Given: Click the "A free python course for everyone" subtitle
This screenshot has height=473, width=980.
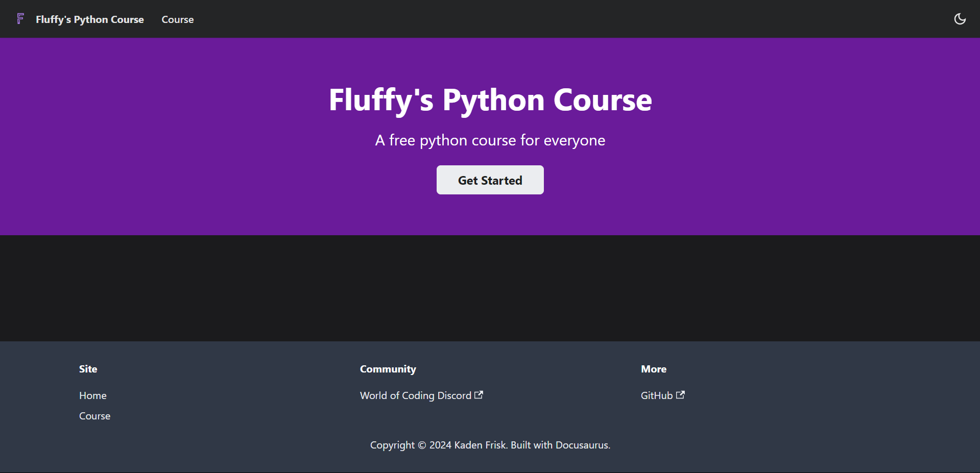Looking at the screenshot, I should tap(490, 140).
